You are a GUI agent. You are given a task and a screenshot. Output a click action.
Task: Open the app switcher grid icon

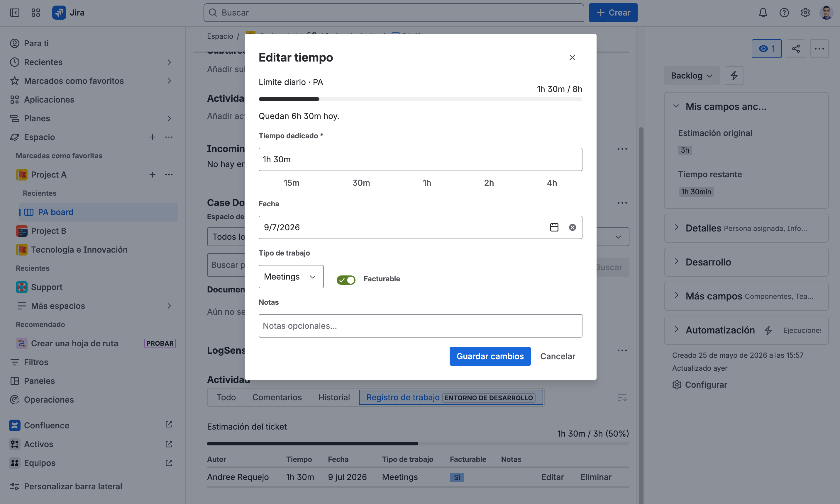[x=36, y=13]
